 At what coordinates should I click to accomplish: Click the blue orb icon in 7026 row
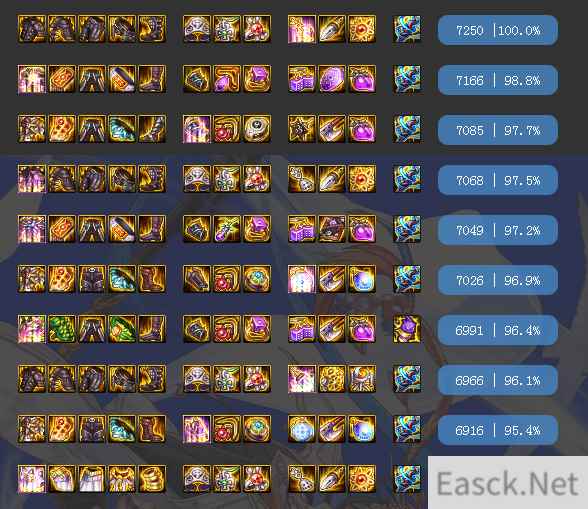click(x=362, y=279)
